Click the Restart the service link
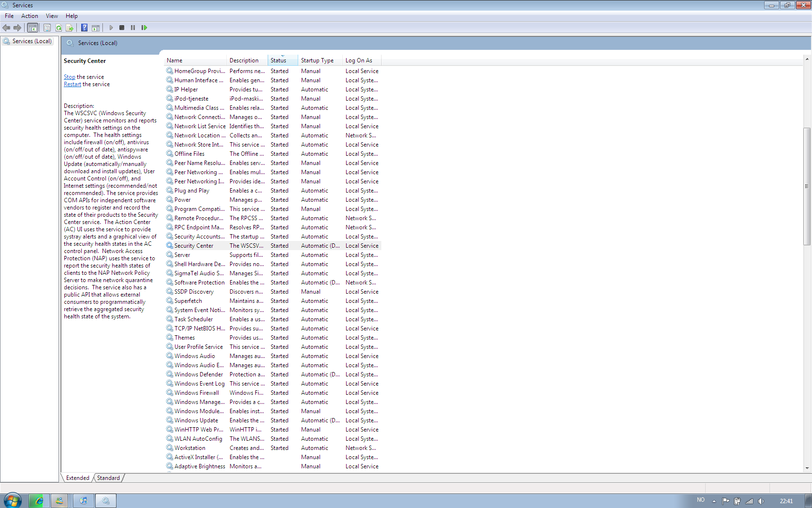812x508 pixels. (x=72, y=84)
